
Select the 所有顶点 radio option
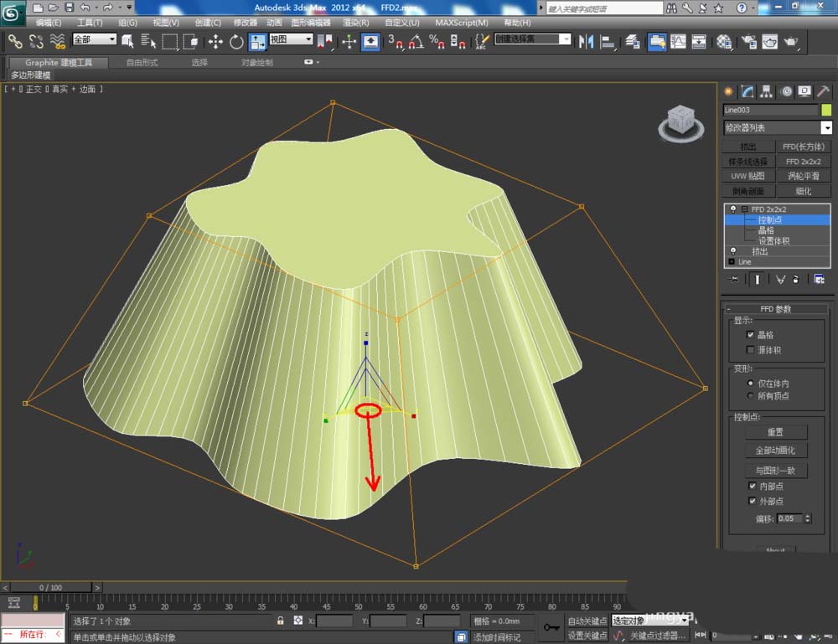(750, 395)
